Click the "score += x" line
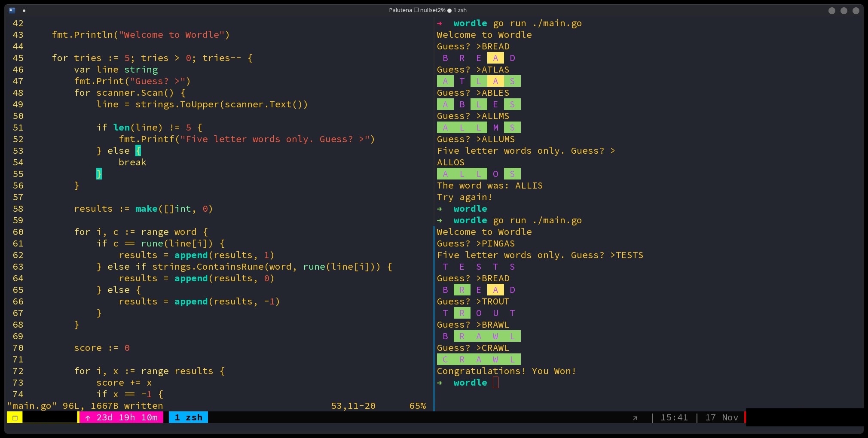The width and height of the screenshot is (868, 438). tap(124, 383)
